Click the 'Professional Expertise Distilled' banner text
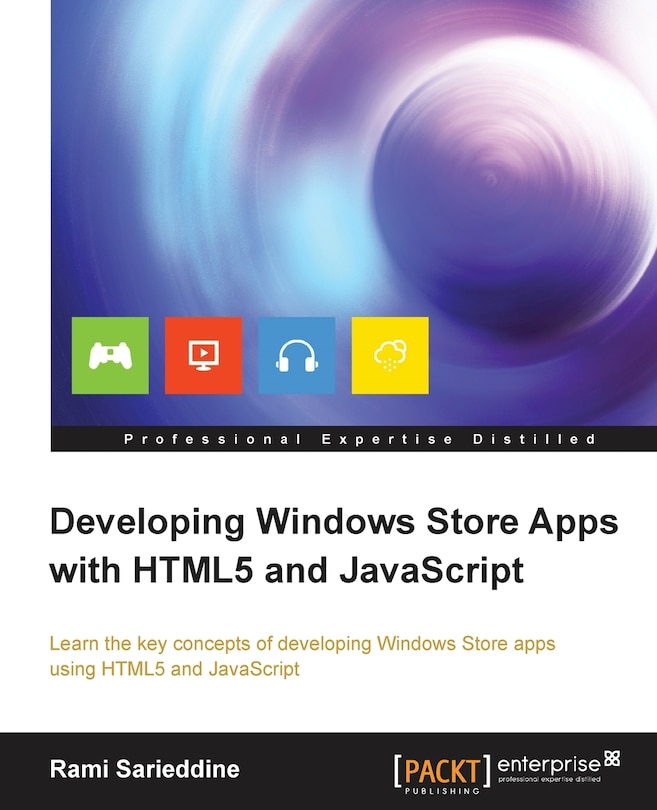Viewport: 657px width, 810px height. pos(360,440)
